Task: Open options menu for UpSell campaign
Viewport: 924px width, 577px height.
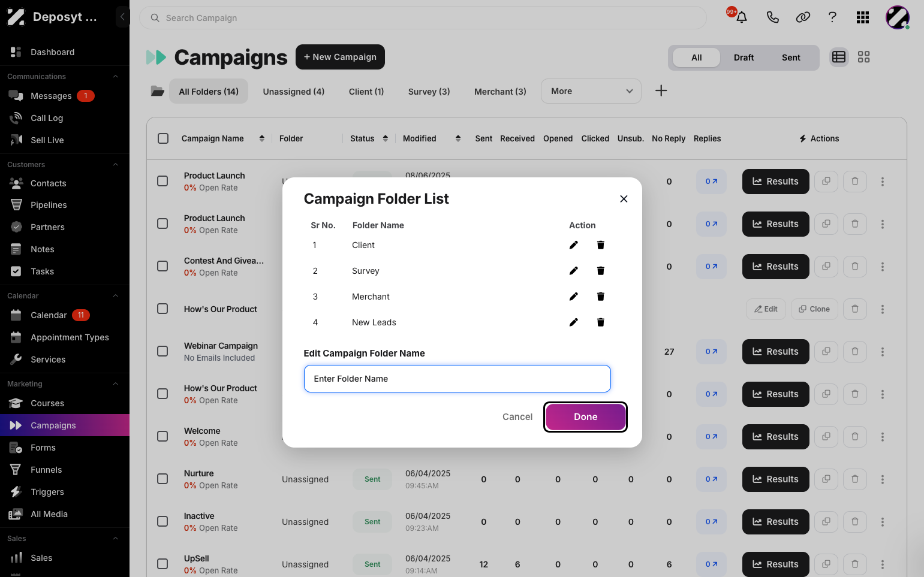Action: [x=882, y=564]
